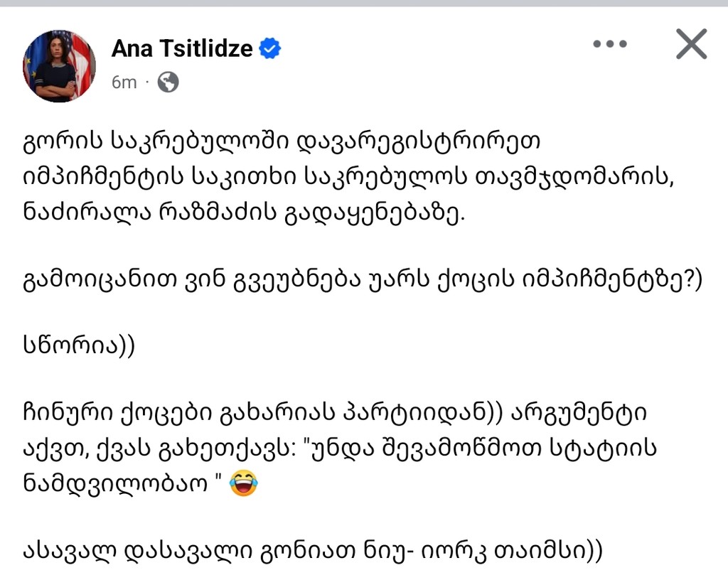The image size is (728, 575).
Task: Select the final line starting "ასავალ დასავალი"
Action: [x=313, y=552]
